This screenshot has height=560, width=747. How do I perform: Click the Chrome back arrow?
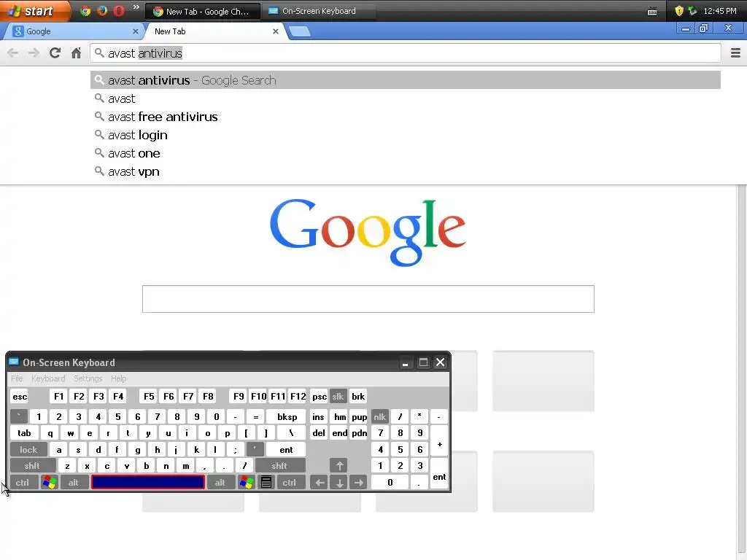[x=13, y=52]
